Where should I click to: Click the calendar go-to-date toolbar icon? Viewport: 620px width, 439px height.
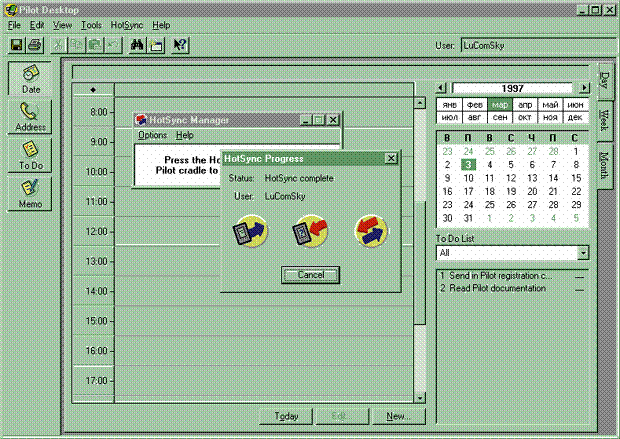[x=156, y=45]
